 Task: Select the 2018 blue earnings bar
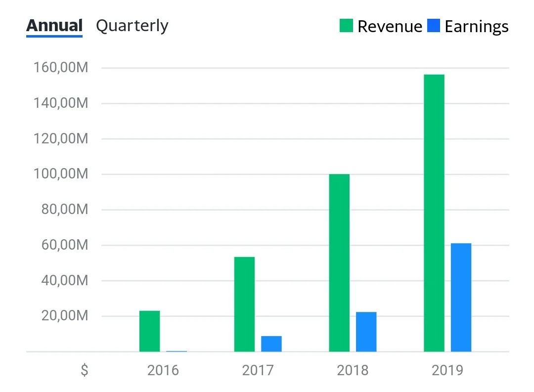click(366, 332)
